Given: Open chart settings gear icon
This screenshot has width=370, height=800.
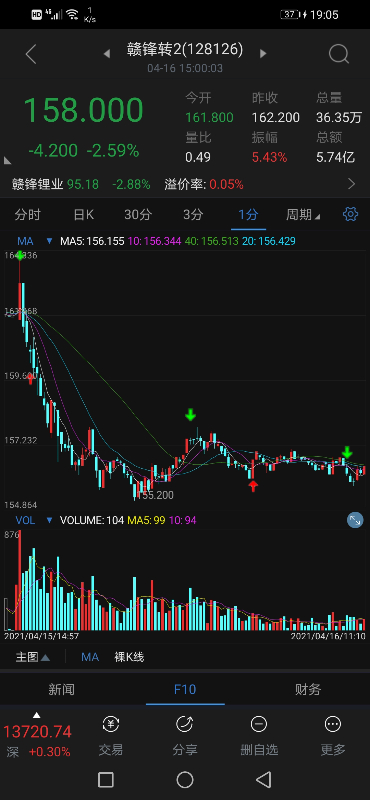Looking at the screenshot, I should click(350, 214).
